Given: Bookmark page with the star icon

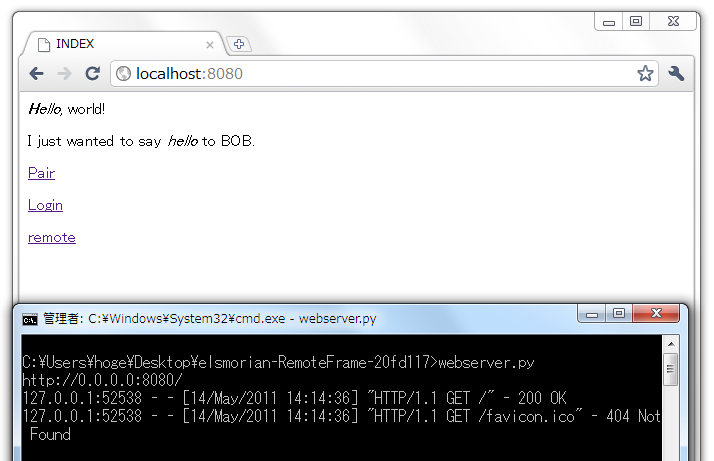Looking at the screenshot, I should point(645,73).
